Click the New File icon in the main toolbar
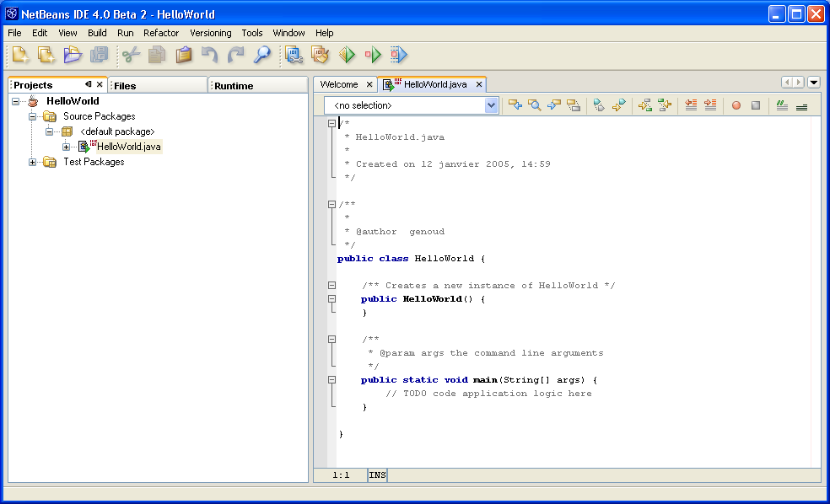The image size is (830, 504). point(20,55)
